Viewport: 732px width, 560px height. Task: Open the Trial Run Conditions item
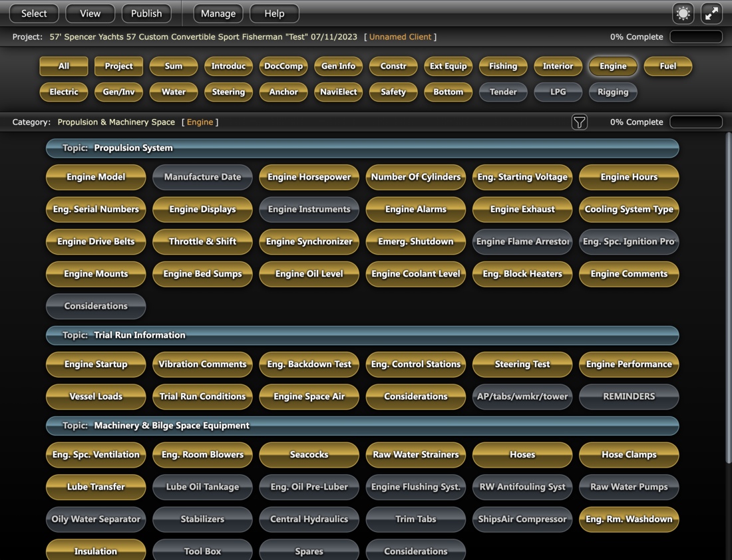click(x=202, y=396)
